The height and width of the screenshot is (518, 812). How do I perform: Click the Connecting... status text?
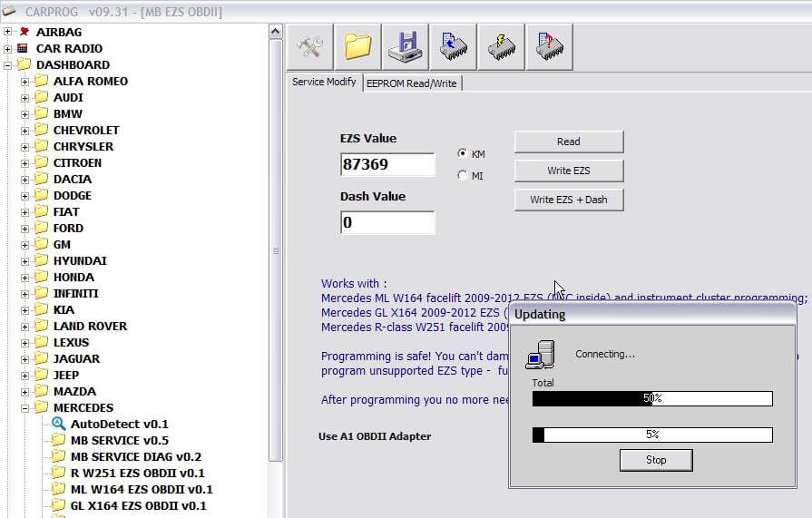click(605, 355)
